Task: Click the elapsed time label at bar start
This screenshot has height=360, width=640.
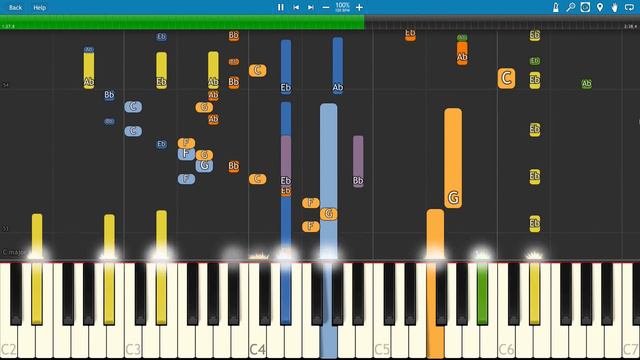Action: (8, 27)
